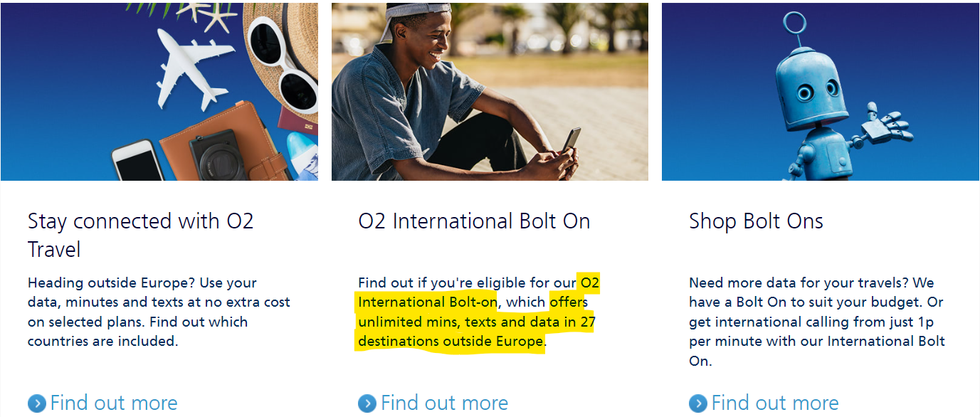This screenshot has height=417, width=980.
Task: Click the O2 International Bolt On heading
Action: 474,221
